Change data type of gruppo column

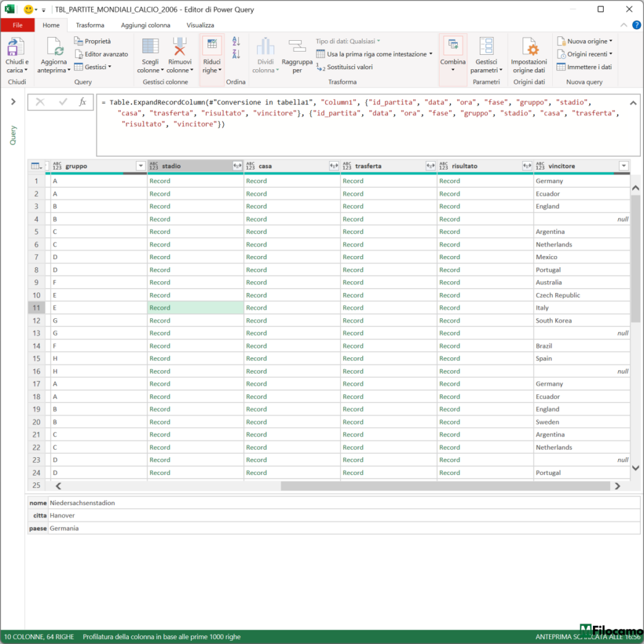[x=57, y=166]
